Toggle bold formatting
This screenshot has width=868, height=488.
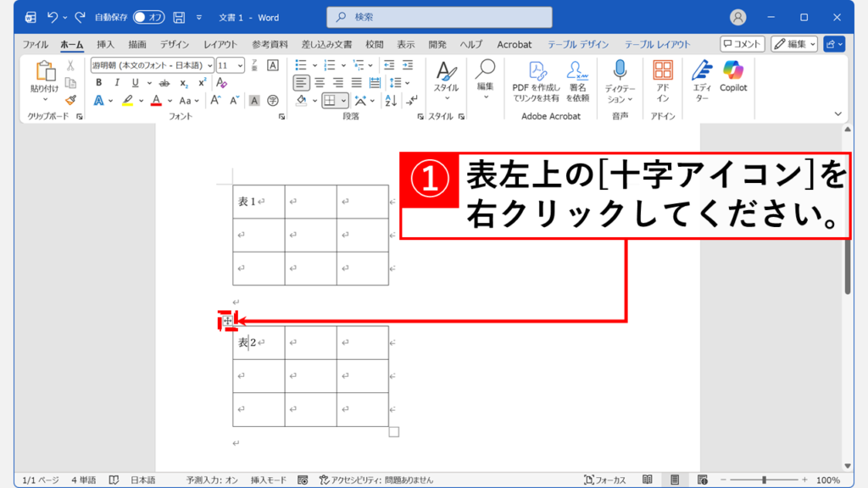pos(98,82)
